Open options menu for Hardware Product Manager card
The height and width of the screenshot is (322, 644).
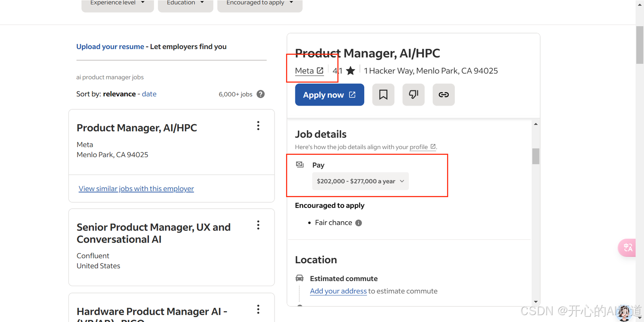[258, 309]
